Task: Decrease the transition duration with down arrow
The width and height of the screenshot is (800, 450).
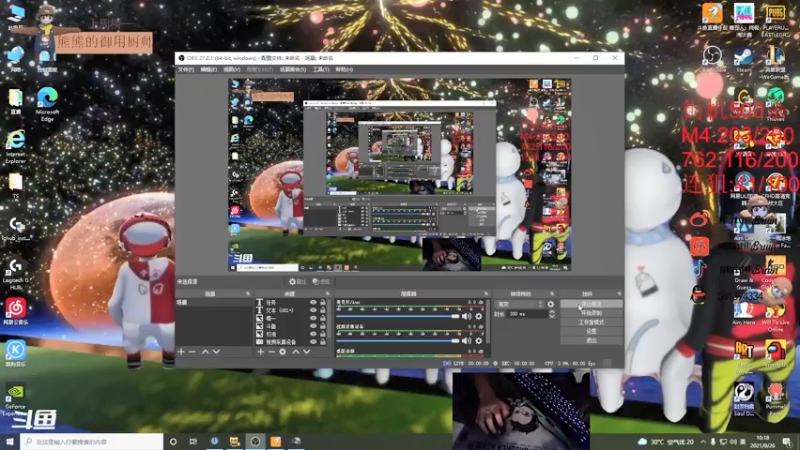Action: tap(552, 316)
